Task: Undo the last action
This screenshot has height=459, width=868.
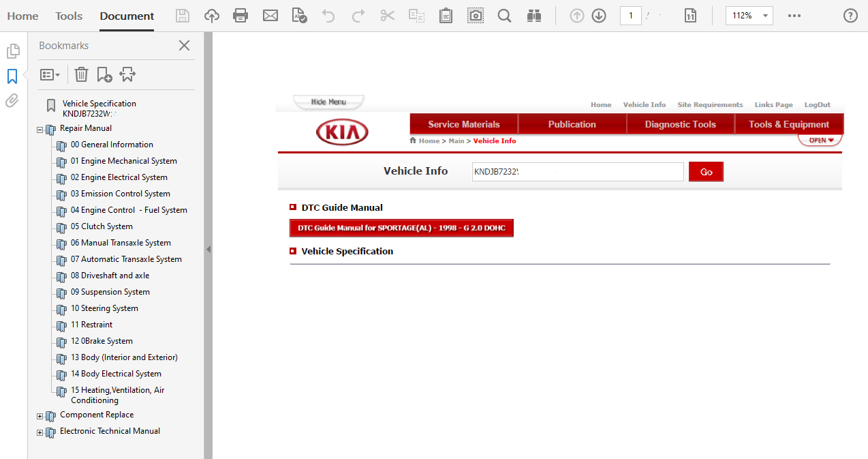Action: (x=328, y=15)
